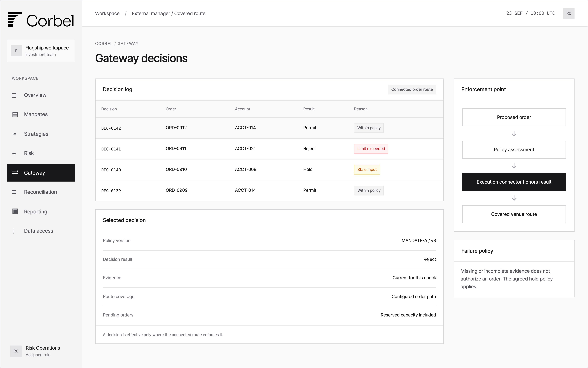The width and height of the screenshot is (588, 368).
Task: Open Strategies in the sidebar
Action: tap(41, 134)
